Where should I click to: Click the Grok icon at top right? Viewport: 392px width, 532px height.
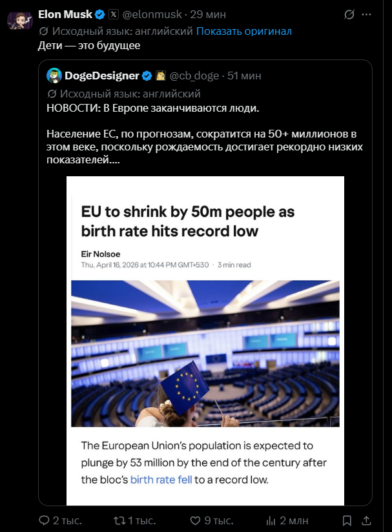click(367, 14)
